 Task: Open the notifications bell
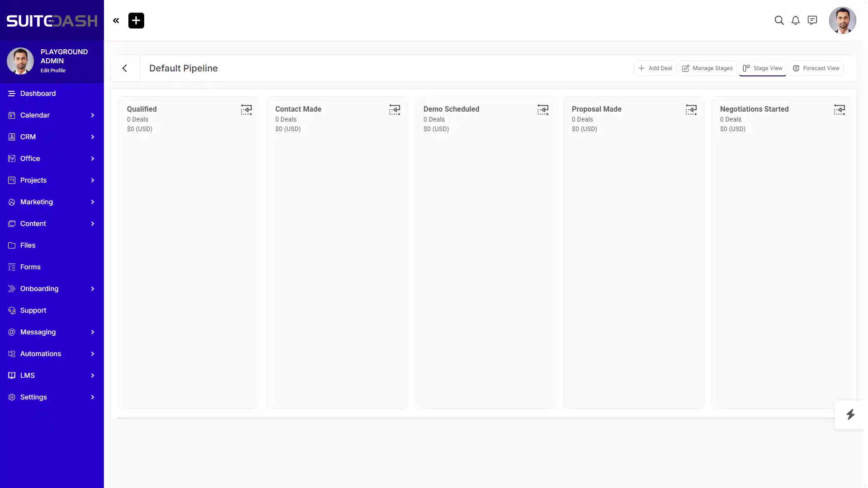pyautogui.click(x=796, y=20)
